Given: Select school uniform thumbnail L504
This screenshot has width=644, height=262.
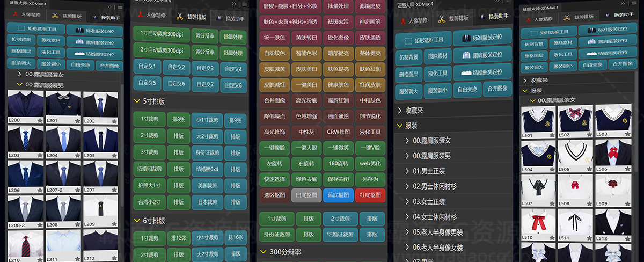Looking at the screenshot, I should [x=539, y=156].
